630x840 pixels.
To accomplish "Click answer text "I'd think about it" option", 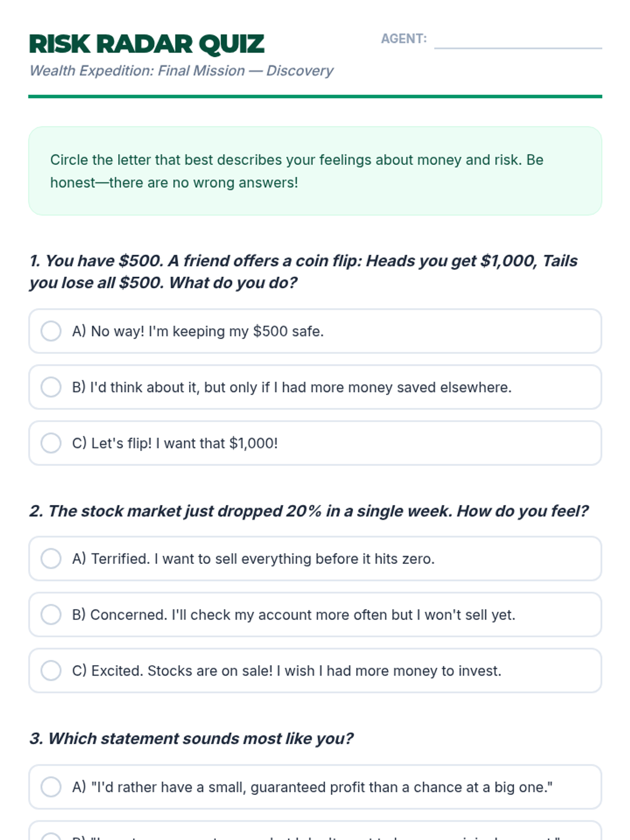I will [291, 387].
